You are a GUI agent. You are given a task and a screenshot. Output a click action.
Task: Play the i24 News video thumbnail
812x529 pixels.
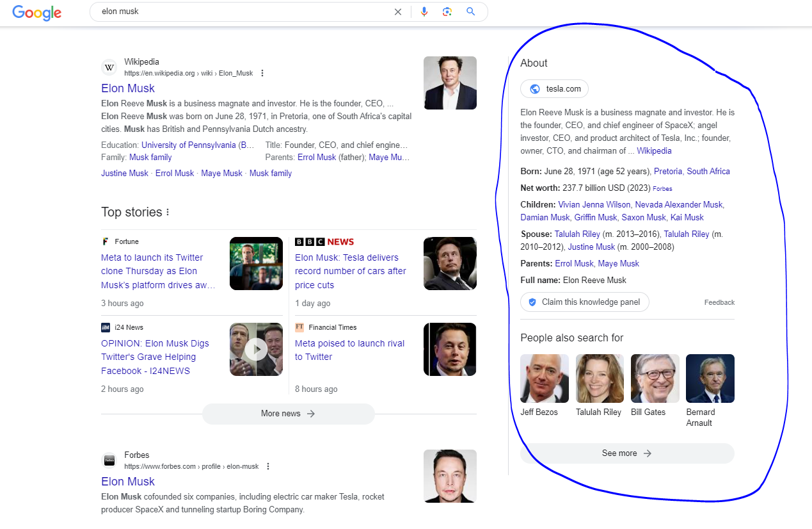click(x=256, y=349)
